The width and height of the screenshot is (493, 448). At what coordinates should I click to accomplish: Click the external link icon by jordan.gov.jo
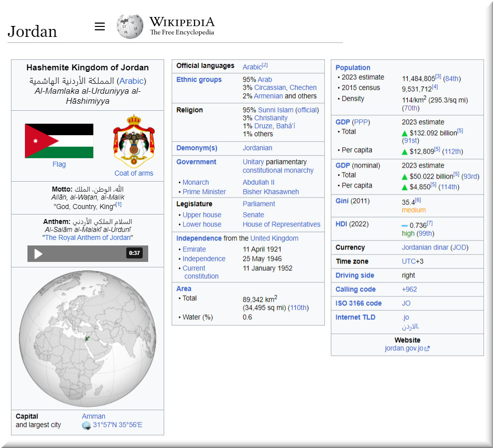click(x=427, y=349)
